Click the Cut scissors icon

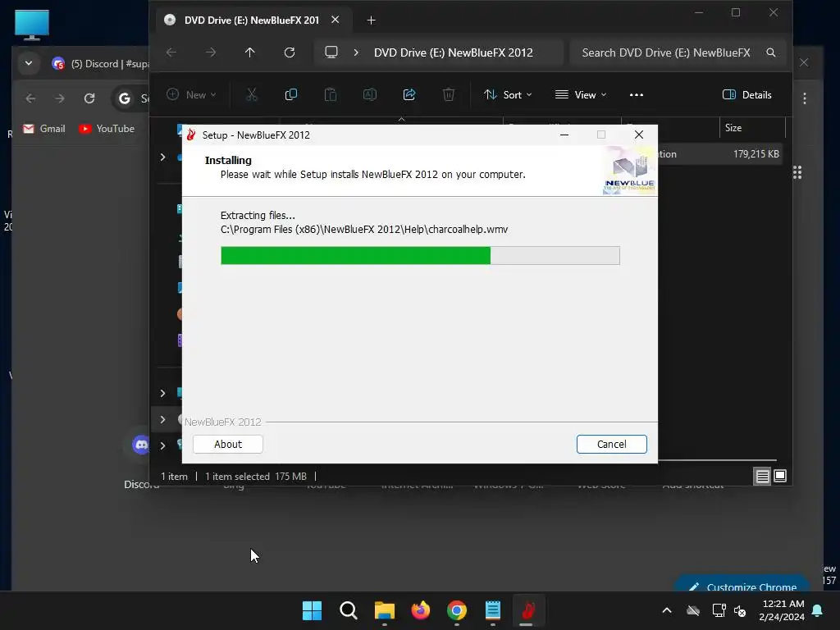point(251,95)
